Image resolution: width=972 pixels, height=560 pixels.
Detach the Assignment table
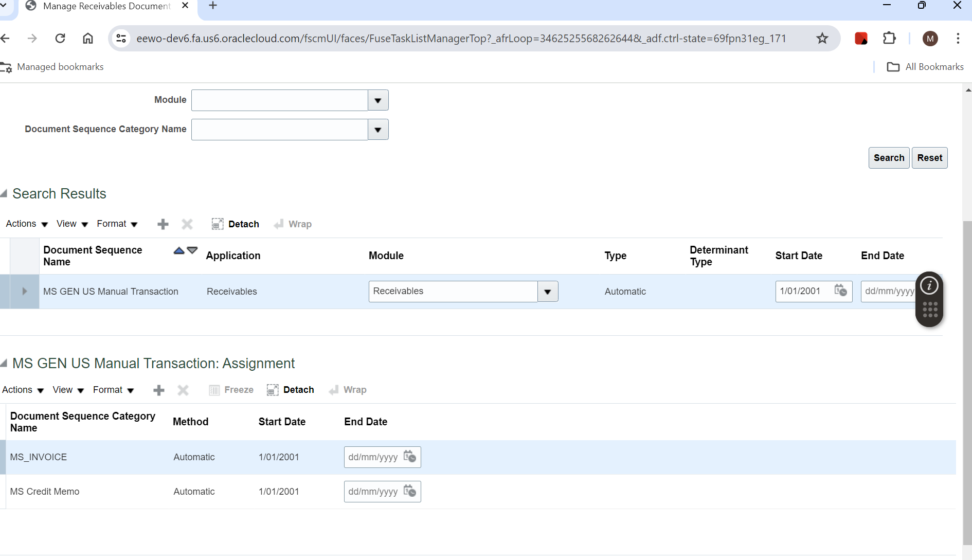click(290, 390)
